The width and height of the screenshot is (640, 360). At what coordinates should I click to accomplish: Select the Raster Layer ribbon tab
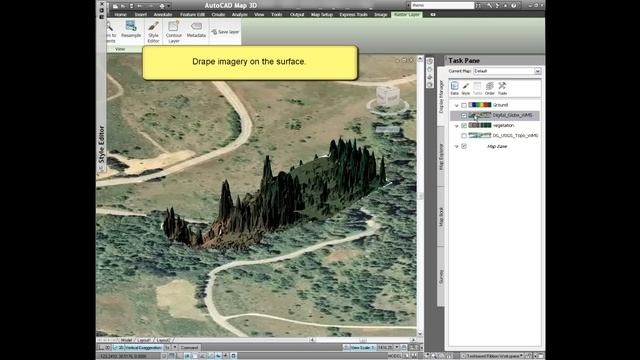(x=407, y=15)
